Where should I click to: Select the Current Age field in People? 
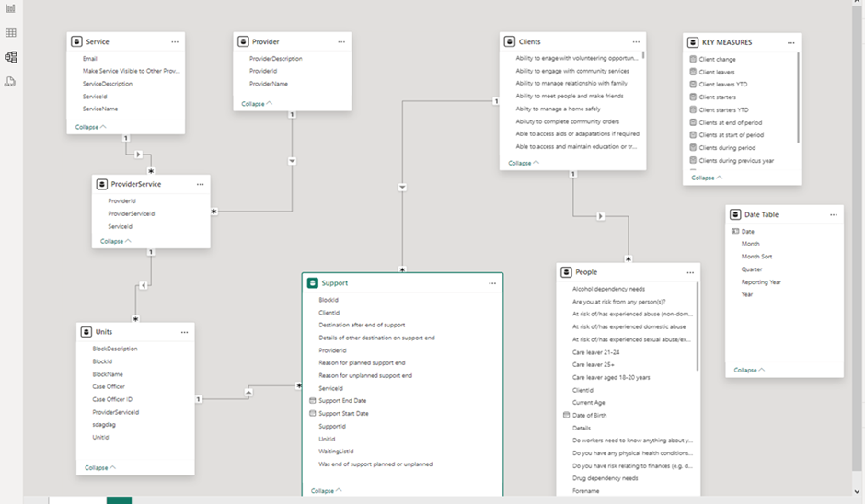589,403
